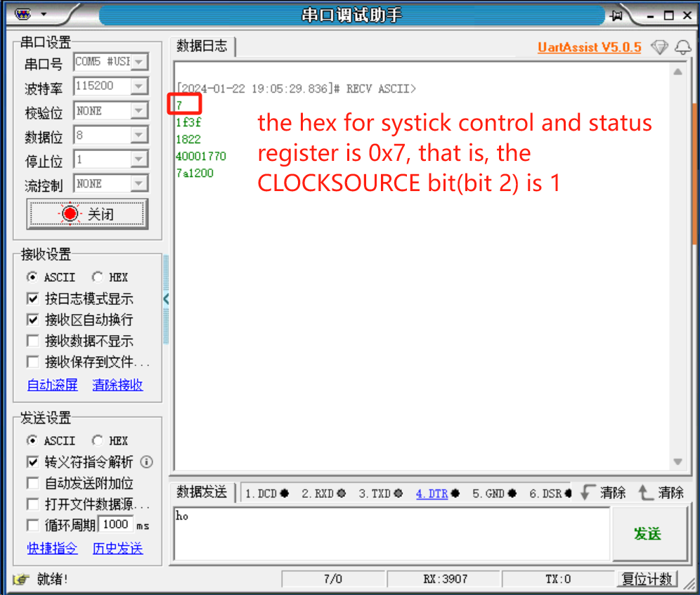The height and width of the screenshot is (595, 700).
Task: Click inside the send text field containing ho
Action: pos(387,534)
